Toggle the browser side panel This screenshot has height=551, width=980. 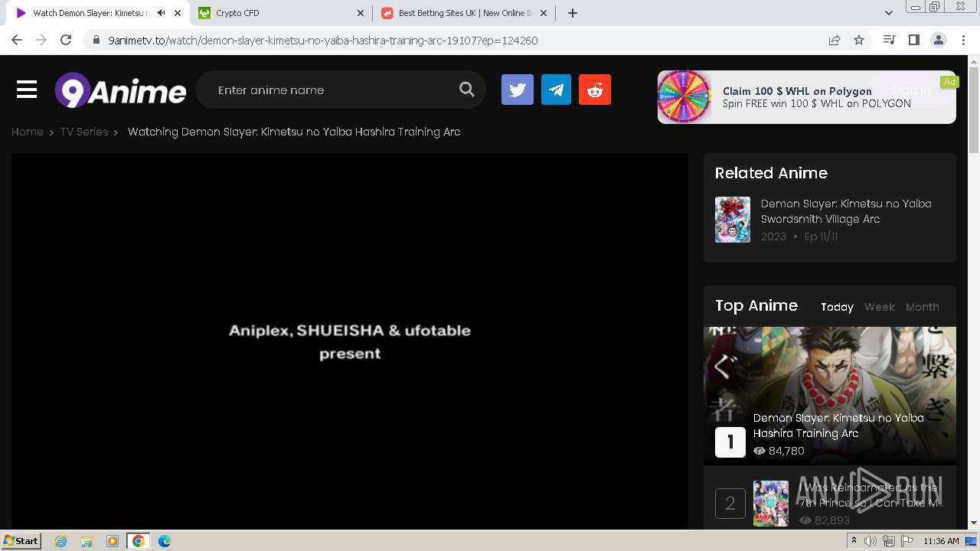[x=913, y=40]
